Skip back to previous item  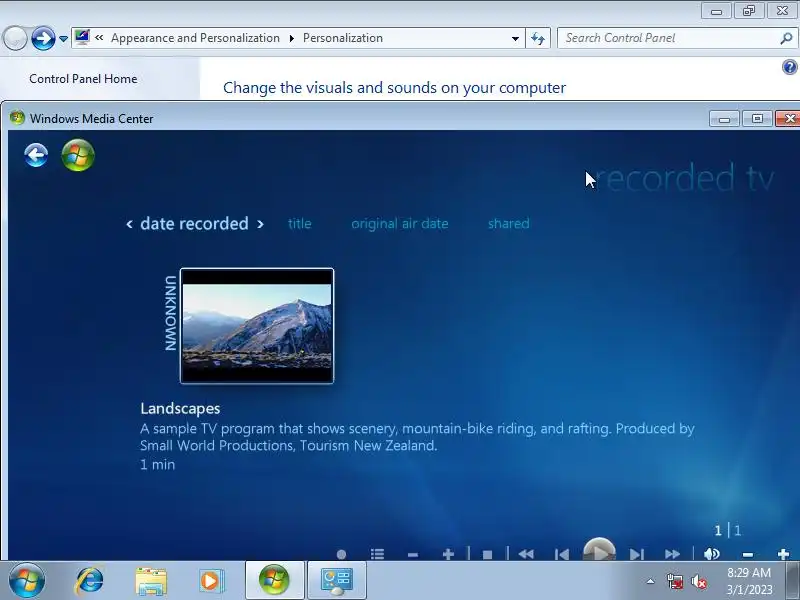[561, 555]
